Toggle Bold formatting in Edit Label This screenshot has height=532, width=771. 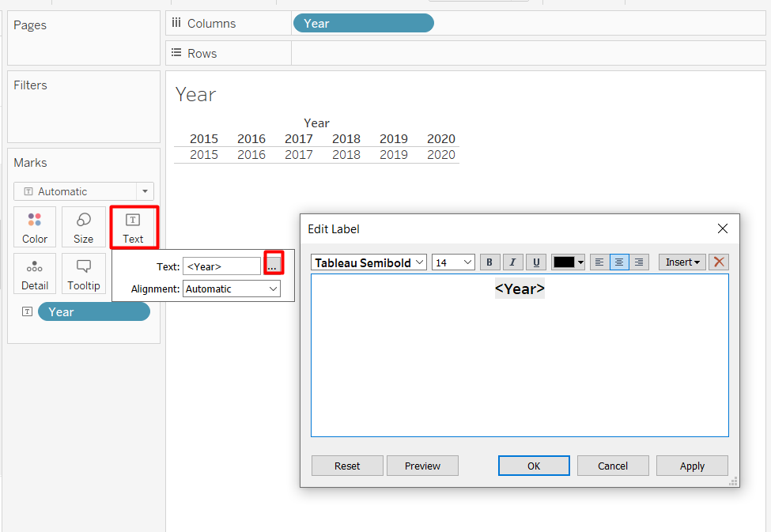(x=489, y=262)
